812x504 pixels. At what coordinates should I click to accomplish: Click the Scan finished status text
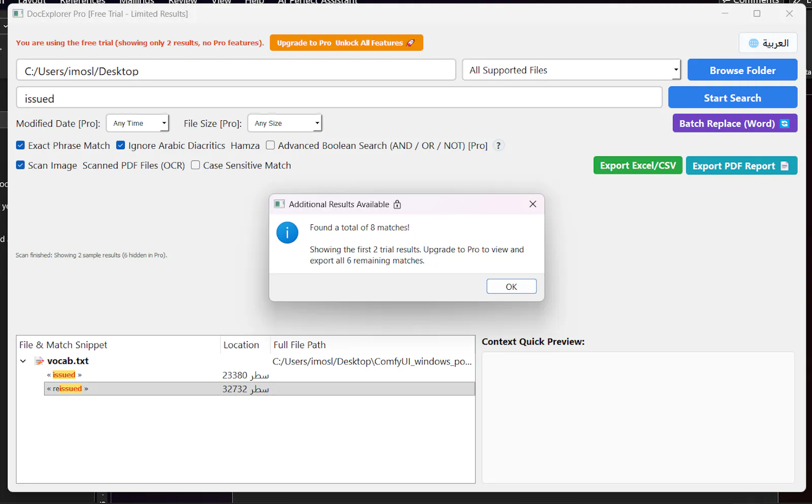tap(91, 255)
